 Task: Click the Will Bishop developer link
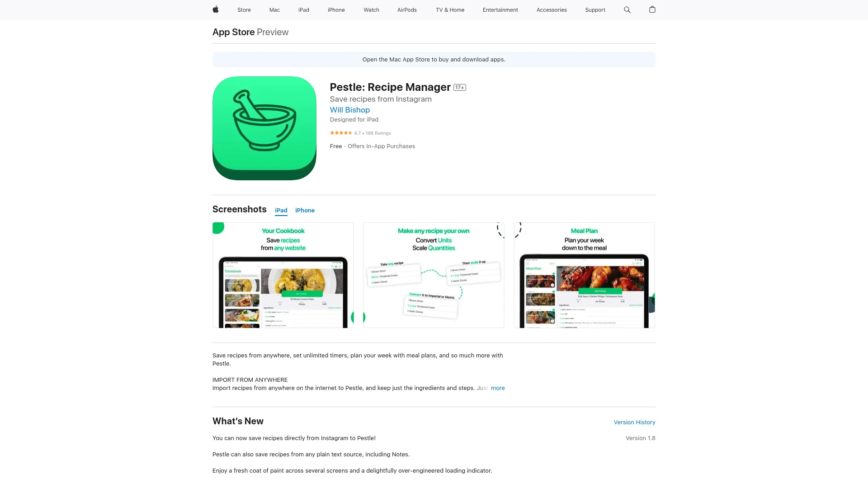pyautogui.click(x=350, y=110)
